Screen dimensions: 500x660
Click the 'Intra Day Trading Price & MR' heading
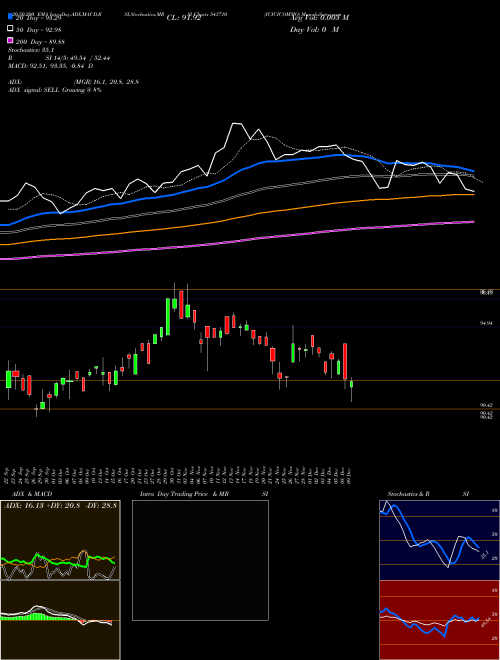(x=184, y=494)
